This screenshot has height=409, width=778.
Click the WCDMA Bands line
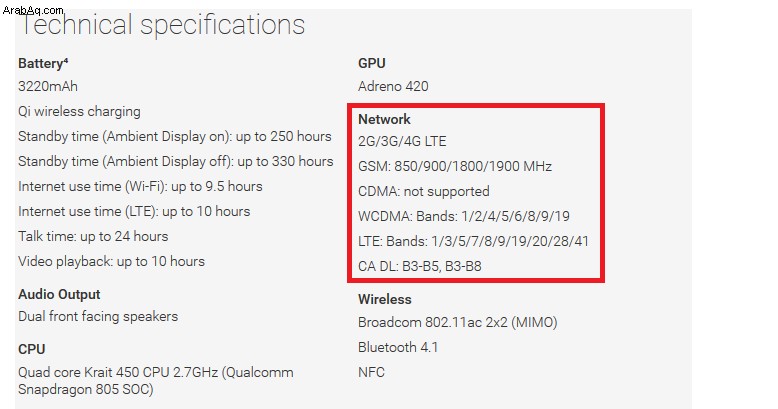(464, 216)
